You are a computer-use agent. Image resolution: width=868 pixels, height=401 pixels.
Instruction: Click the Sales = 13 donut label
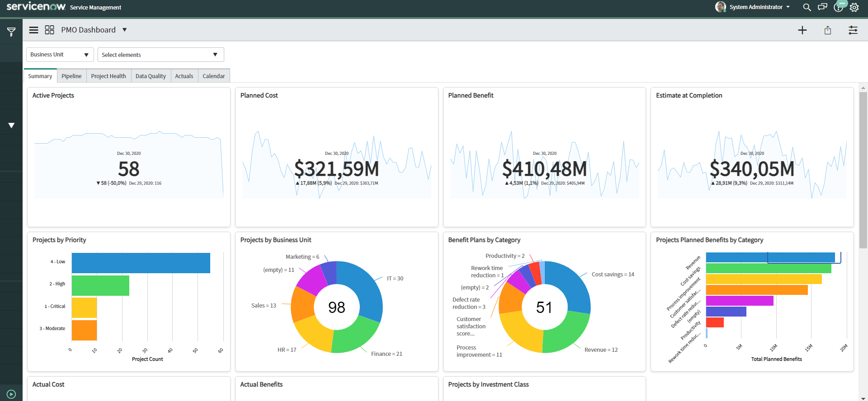[x=264, y=306]
